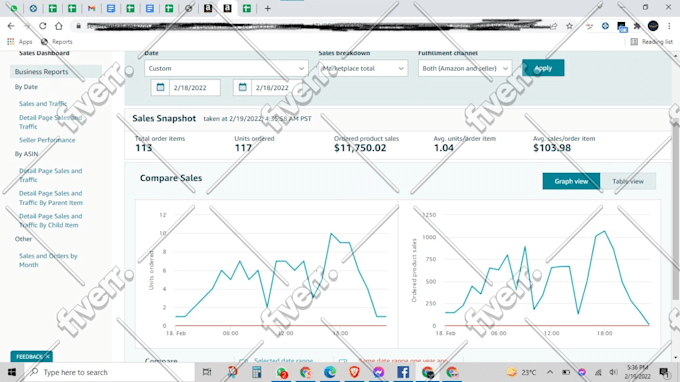Open Messenger from taskbar
680x382 pixels.
point(379,372)
